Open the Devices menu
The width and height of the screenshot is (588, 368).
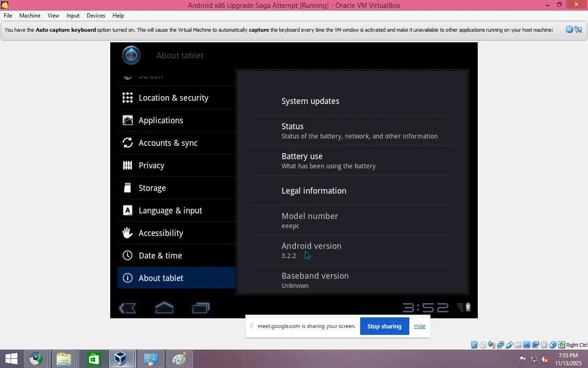coord(96,15)
